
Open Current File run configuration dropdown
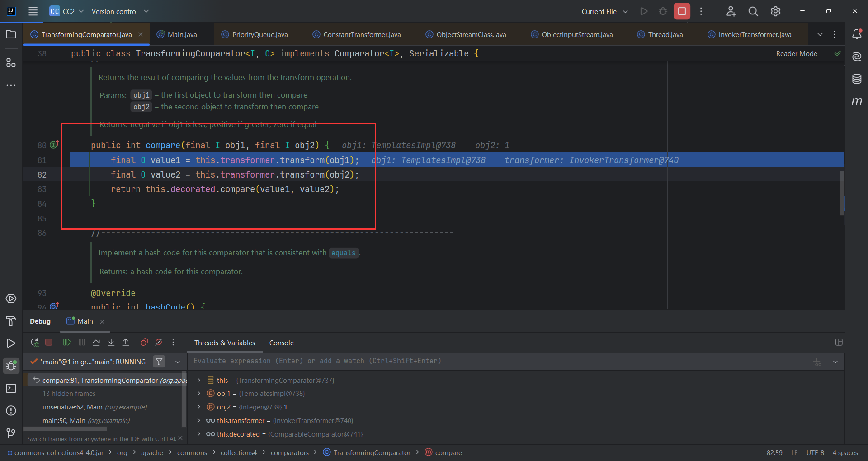click(x=604, y=11)
